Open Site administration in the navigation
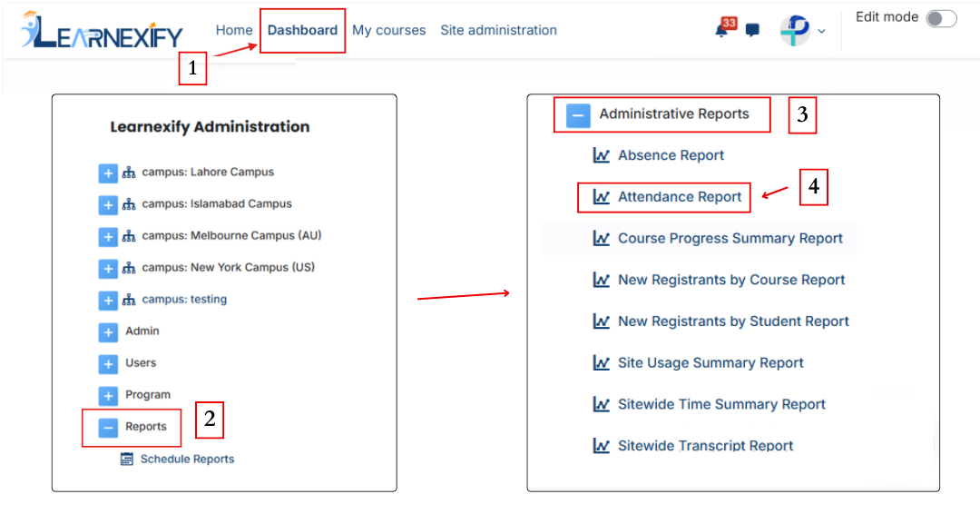This screenshot has width=980, height=514. [x=498, y=30]
